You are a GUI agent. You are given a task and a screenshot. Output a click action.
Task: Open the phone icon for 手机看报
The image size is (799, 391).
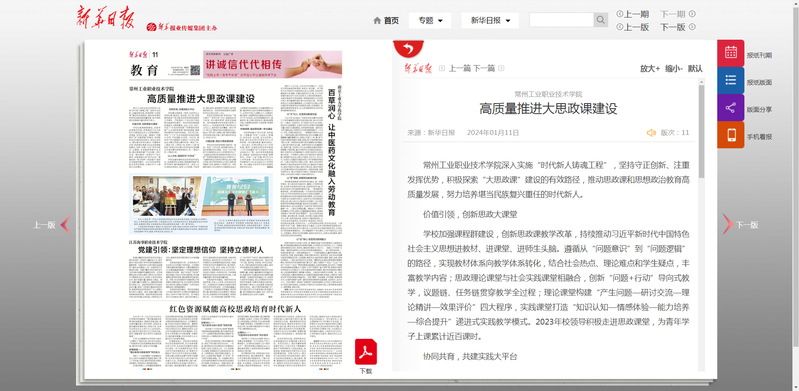[x=730, y=135]
